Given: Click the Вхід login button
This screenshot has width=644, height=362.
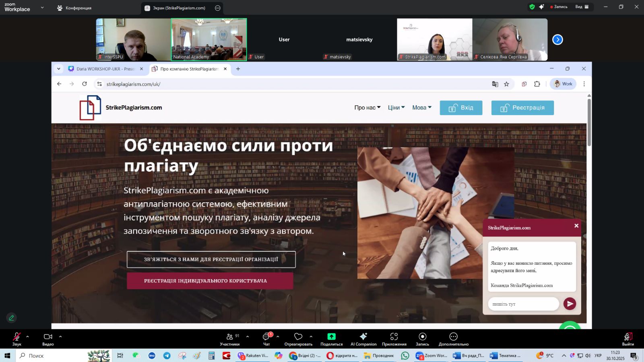Looking at the screenshot, I should point(461,108).
